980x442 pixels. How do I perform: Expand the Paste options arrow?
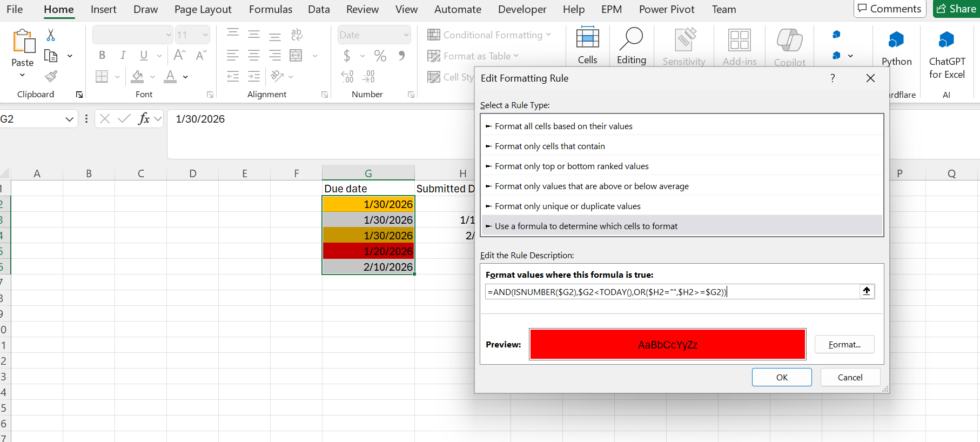coord(23,75)
